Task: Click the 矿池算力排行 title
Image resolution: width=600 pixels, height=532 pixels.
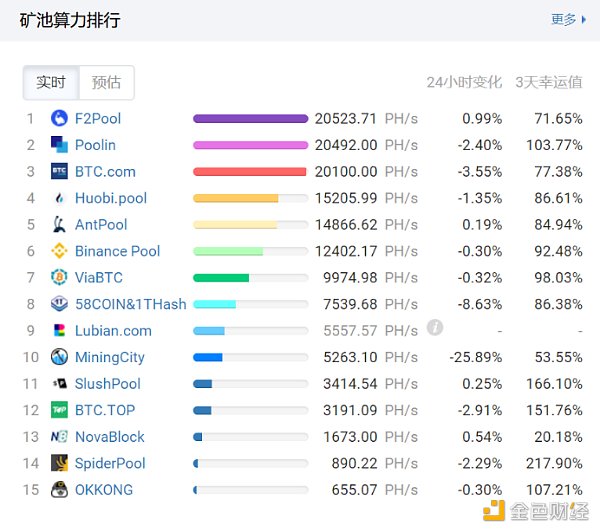Action: click(70, 20)
